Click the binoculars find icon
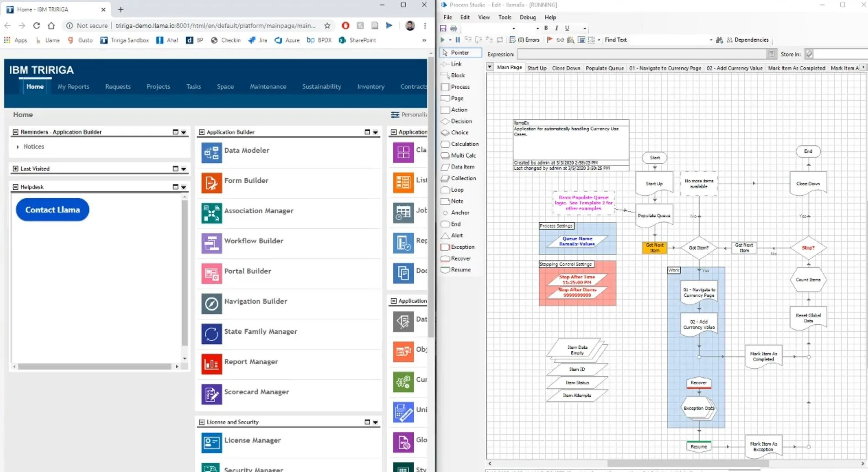This screenshot has height=472, width=868. click(719, 40)
